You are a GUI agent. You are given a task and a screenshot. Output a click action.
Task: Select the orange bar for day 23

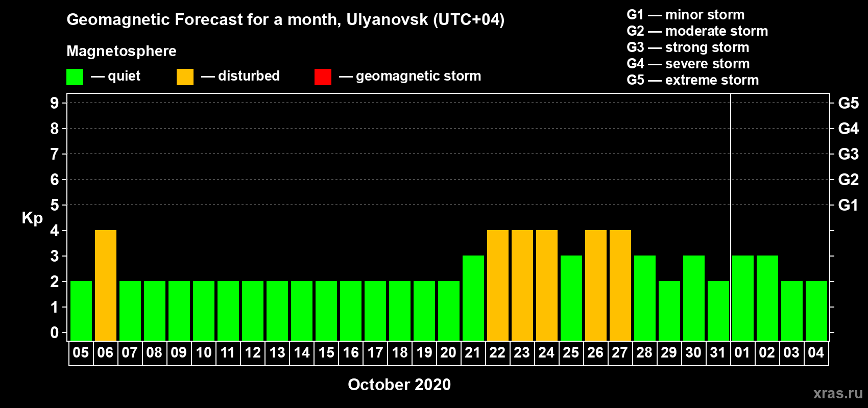click(522, 285)
